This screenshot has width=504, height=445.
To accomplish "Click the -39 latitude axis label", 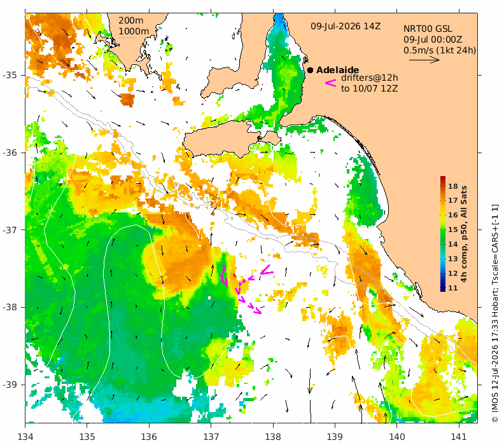I will click(10, 385).
